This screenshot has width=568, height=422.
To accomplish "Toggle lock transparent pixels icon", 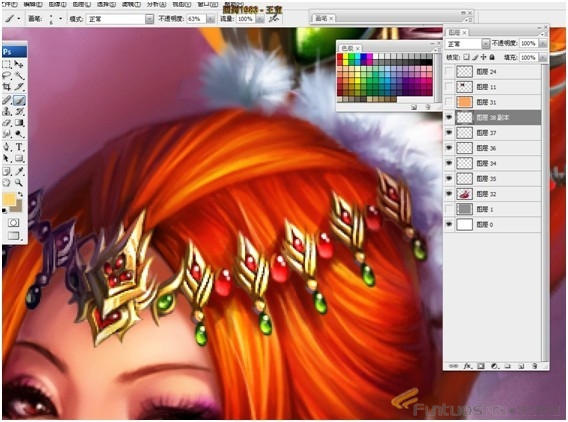I will [x=466, y=57].
